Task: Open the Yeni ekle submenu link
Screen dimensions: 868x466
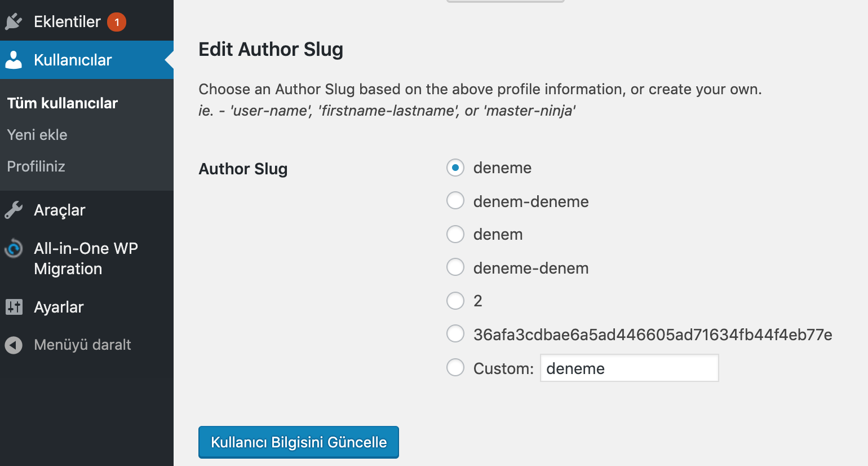Action: point(37,135)
